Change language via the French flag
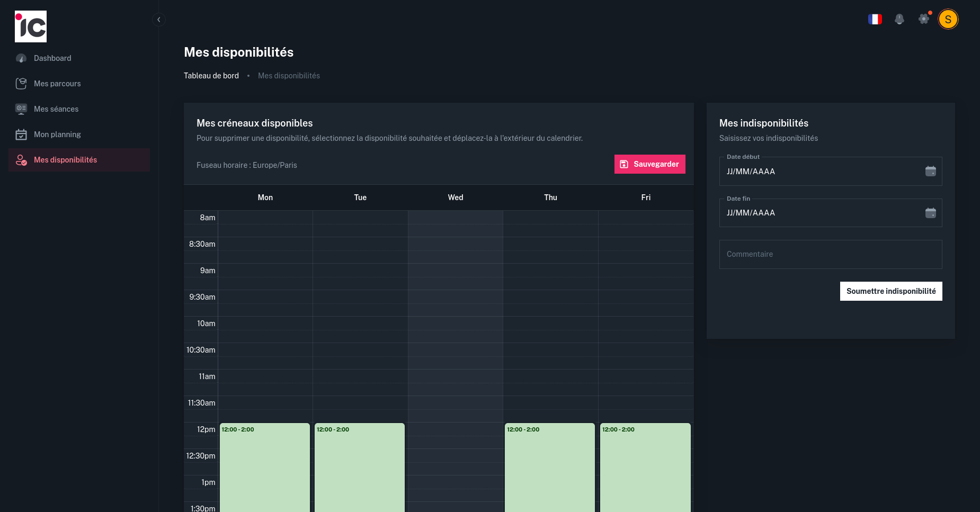 click(875, 19)
